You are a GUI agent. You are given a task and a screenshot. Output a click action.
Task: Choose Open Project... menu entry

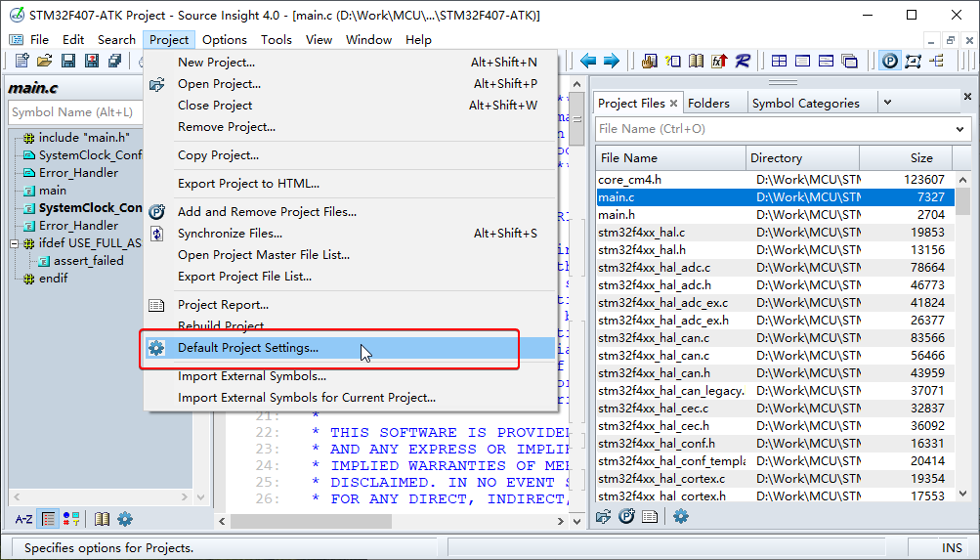pyautogui.click(x=350, y=84)
